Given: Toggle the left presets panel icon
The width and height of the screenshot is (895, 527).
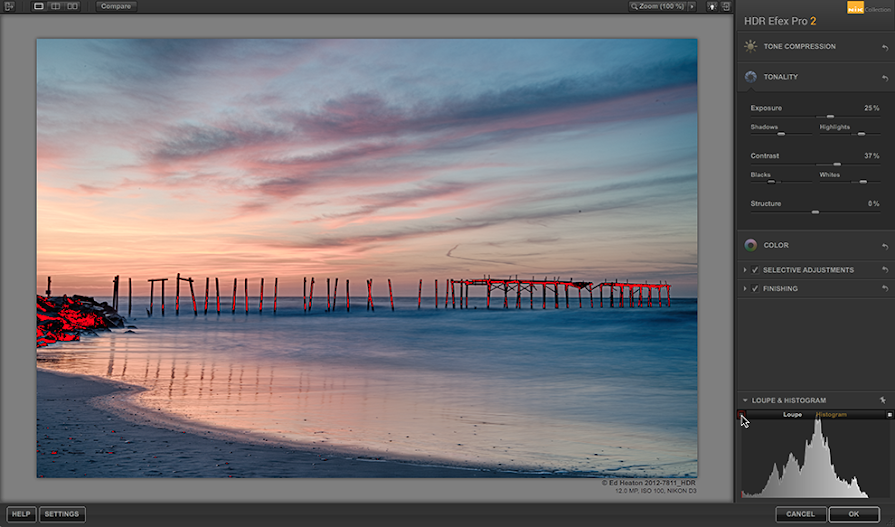Looking at the screenshot, I should click(10, 6).
